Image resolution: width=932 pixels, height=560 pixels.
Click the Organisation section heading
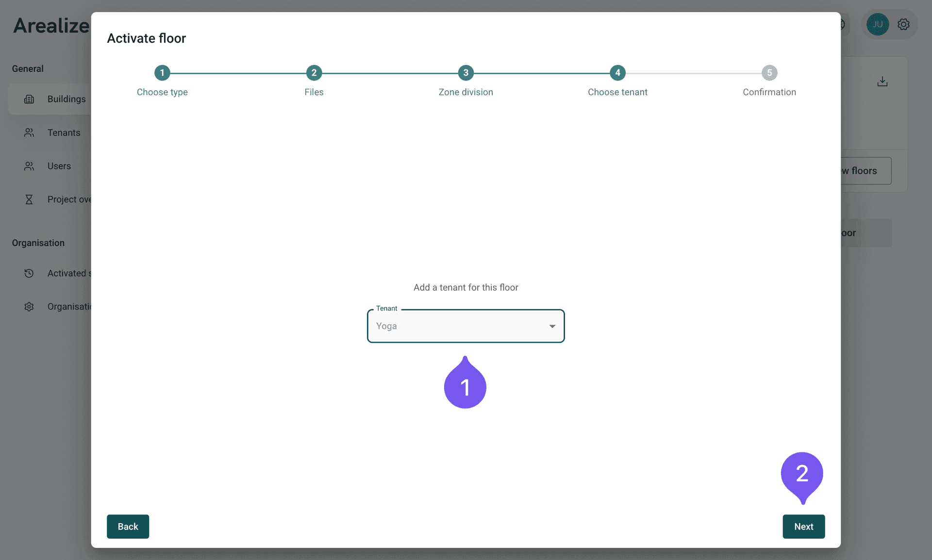click(x=38, y=243)
